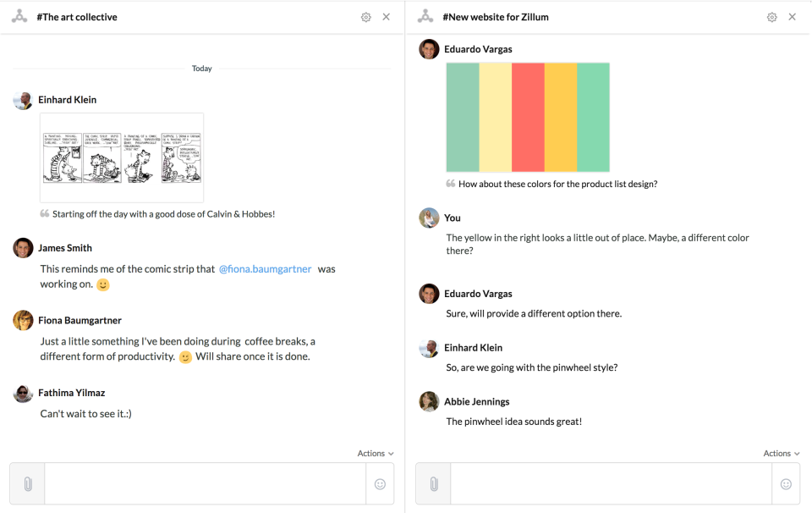Click the channel icon beside New website for Zillum
The width and height of the screenshot is (812, 513).
click(425, 16)
